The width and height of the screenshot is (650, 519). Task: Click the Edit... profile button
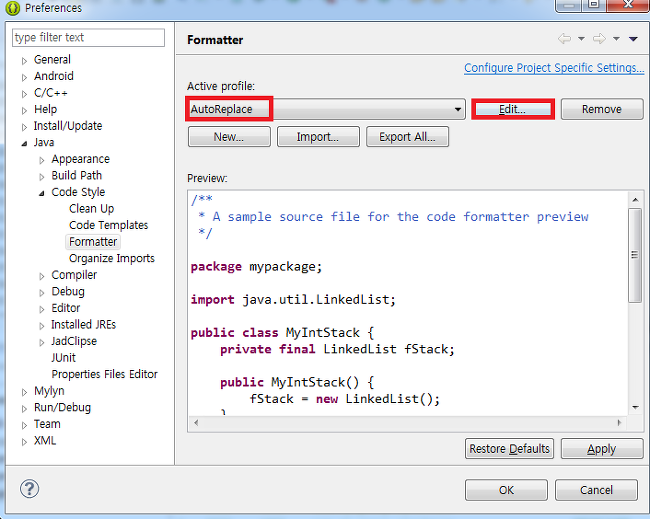(513, 109)
